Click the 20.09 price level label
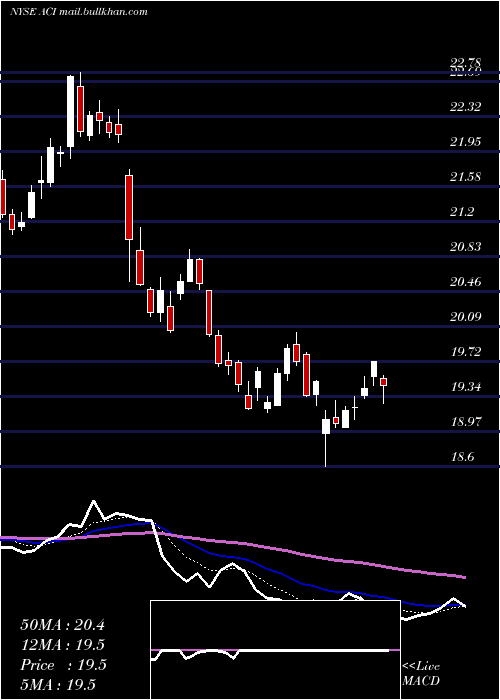This screenshot has width=500, height=700. pos(466,317)
